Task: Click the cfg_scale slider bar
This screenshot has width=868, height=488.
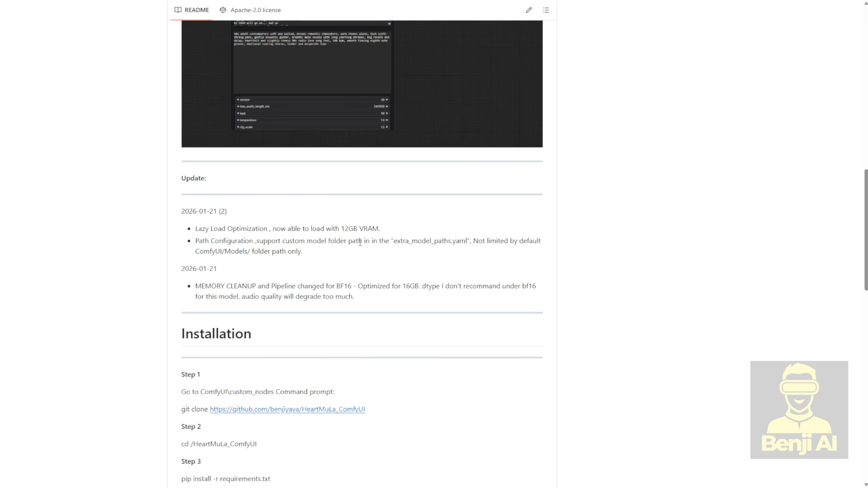Action: 312,127
